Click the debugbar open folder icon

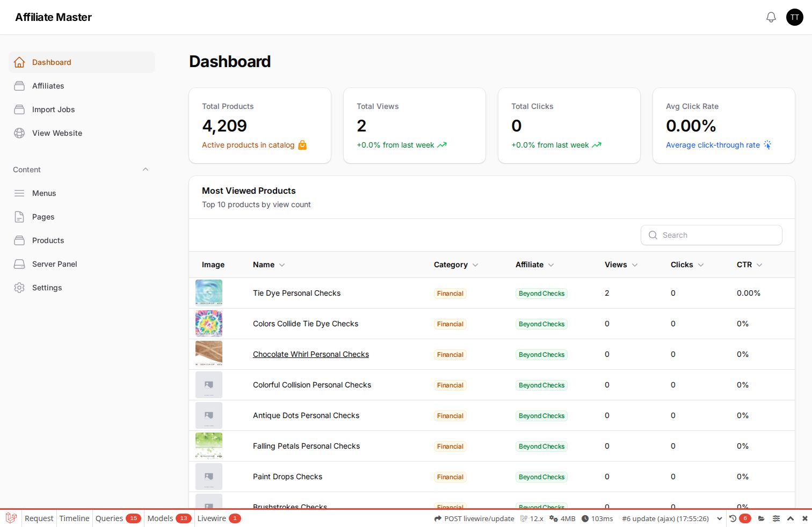point(762,518)
